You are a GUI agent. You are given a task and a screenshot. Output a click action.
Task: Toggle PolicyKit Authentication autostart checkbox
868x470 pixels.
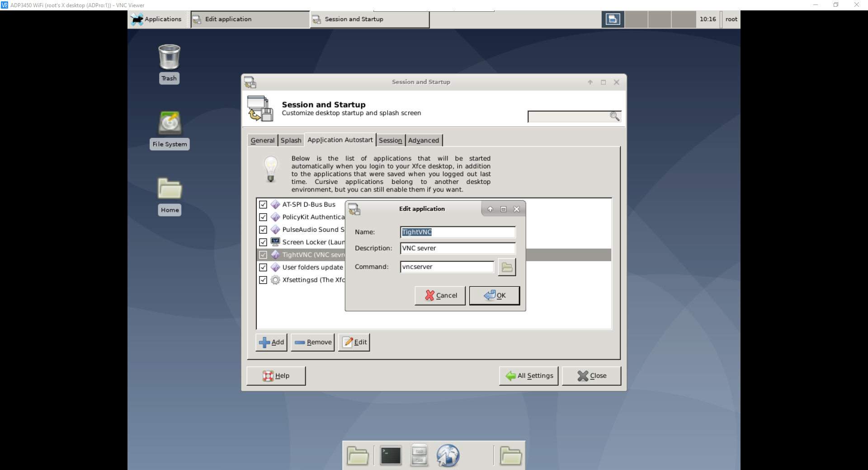pos(263,217)
